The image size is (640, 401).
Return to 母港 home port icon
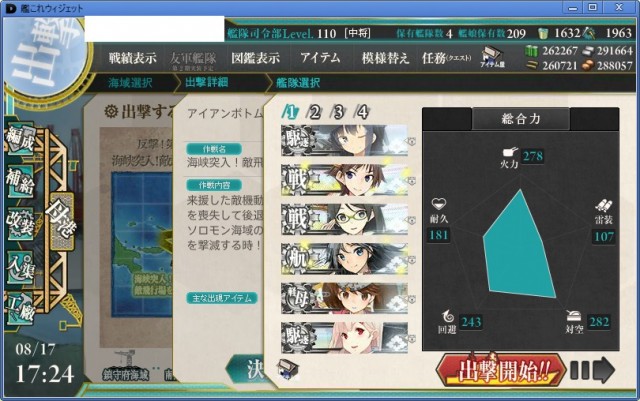click(61, 221)
